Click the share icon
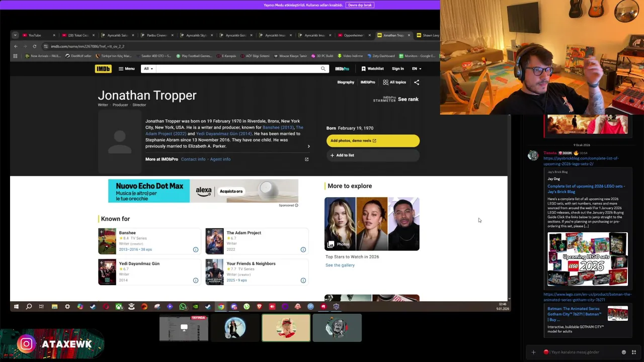 416,82
